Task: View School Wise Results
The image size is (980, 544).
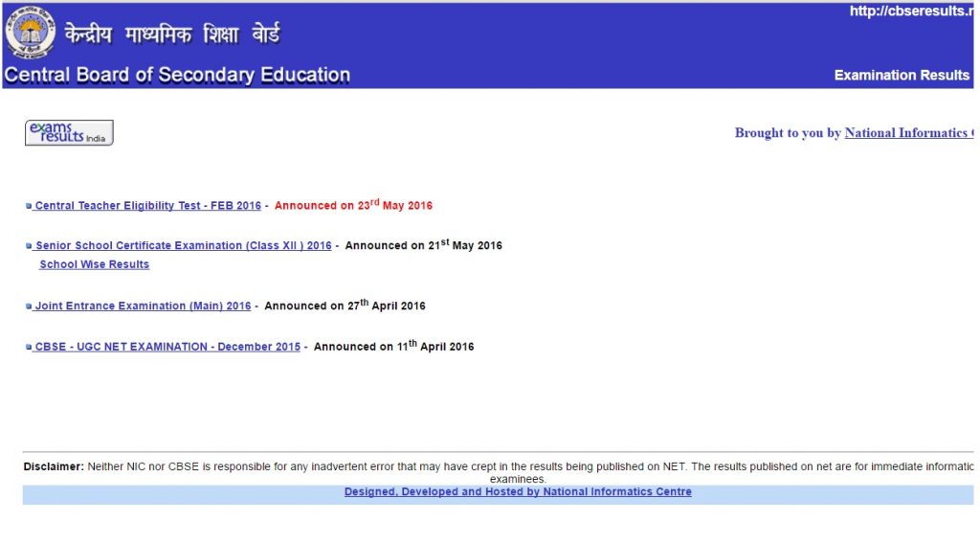Action: tap(94, 264)
